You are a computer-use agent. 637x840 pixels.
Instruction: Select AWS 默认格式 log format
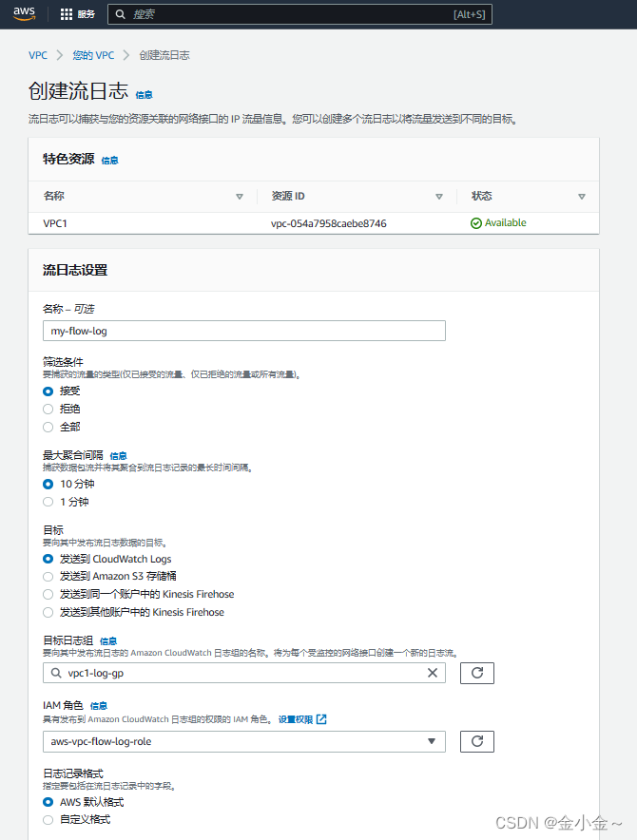point(48,802)
